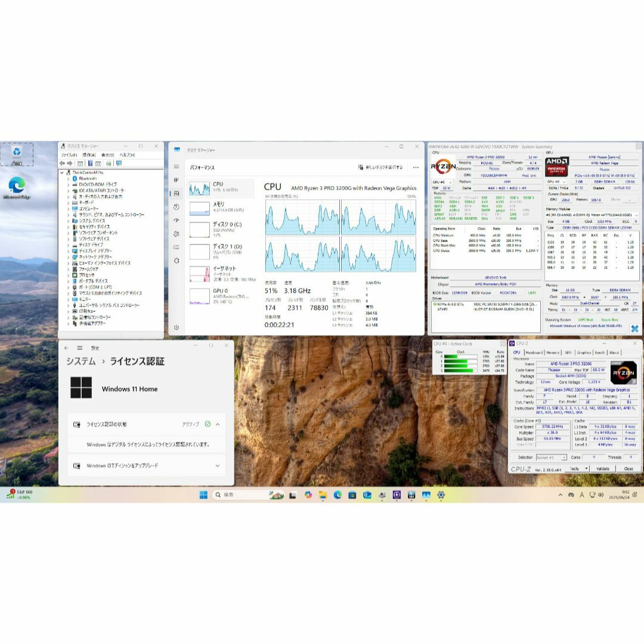Open the three-dot more menu in Task Manager

click(416, 168)
